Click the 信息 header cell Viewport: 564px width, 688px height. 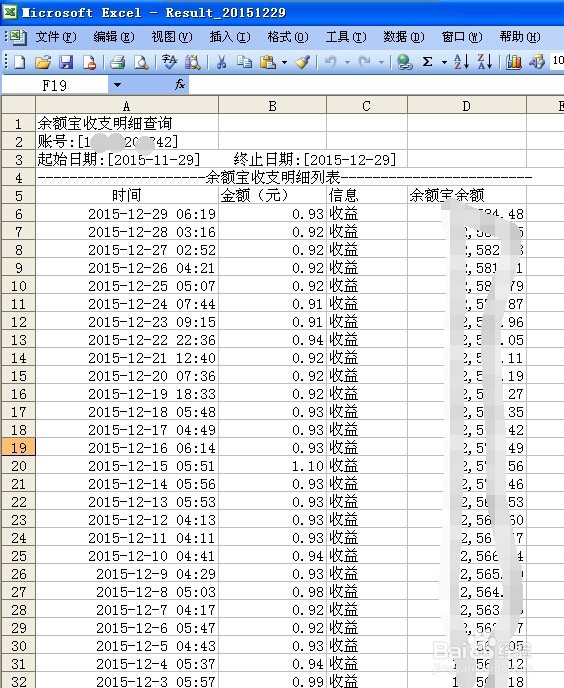367,196
